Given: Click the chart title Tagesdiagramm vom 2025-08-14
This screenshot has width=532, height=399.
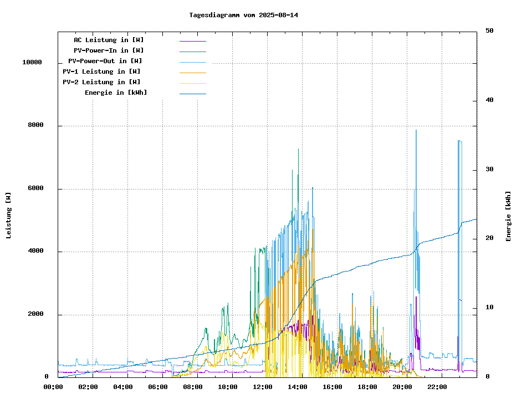Looking at the screenshot, I should (x=243, y=15).
